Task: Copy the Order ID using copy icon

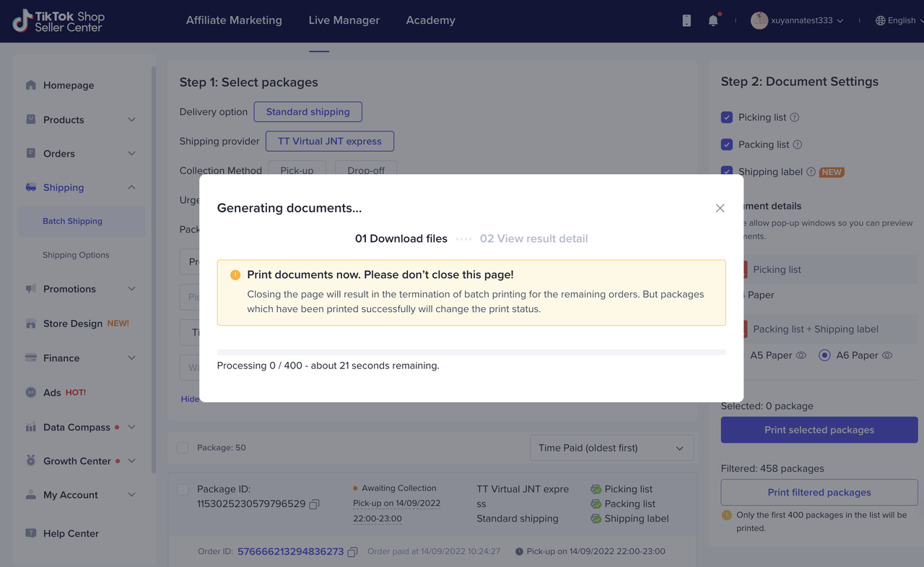Action: tap(352, 552)
